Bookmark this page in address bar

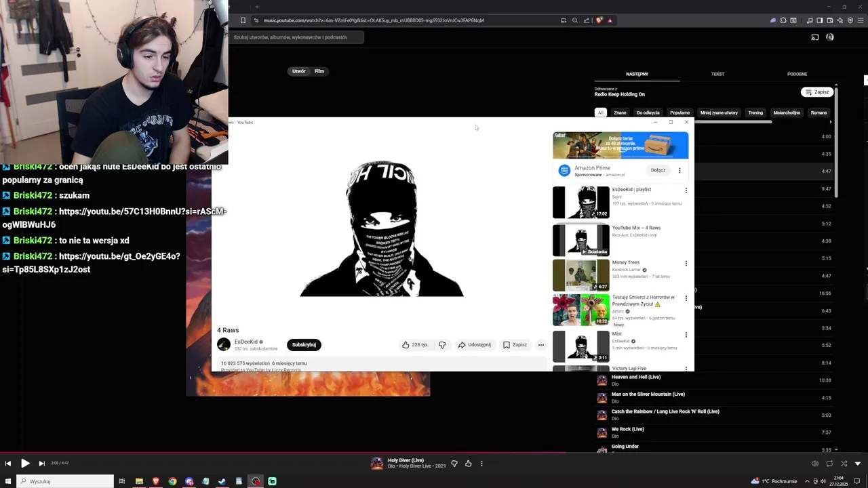coord(243,20)
